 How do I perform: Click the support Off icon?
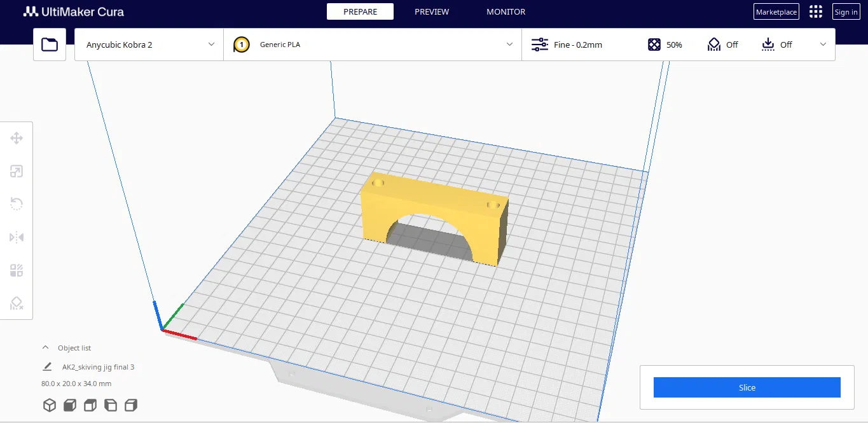(714, 45)
